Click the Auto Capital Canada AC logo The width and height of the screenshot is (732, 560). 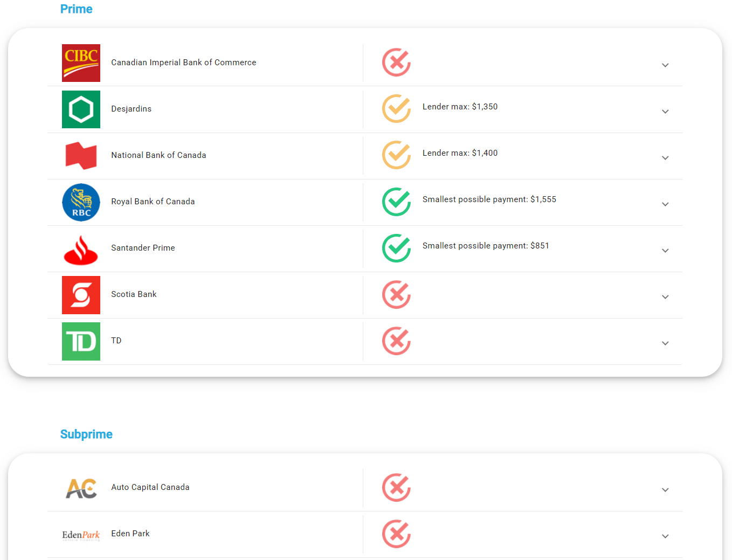click(81, 488)
